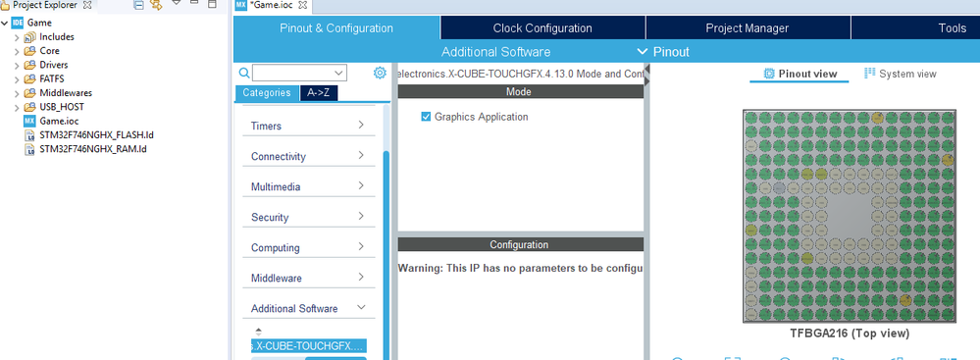Expand the Drivers folder
Image resolution: width=980 pixels, height=360 pixels.
coord(17,65)
